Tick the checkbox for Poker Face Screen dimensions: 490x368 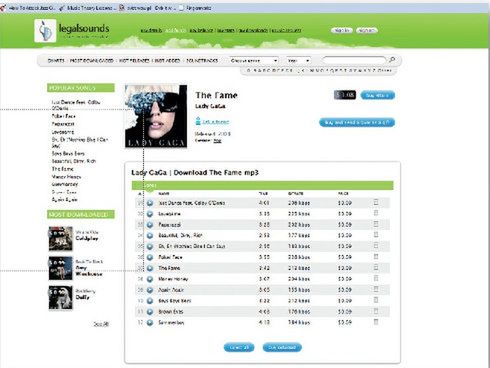(x=376, y=257)
